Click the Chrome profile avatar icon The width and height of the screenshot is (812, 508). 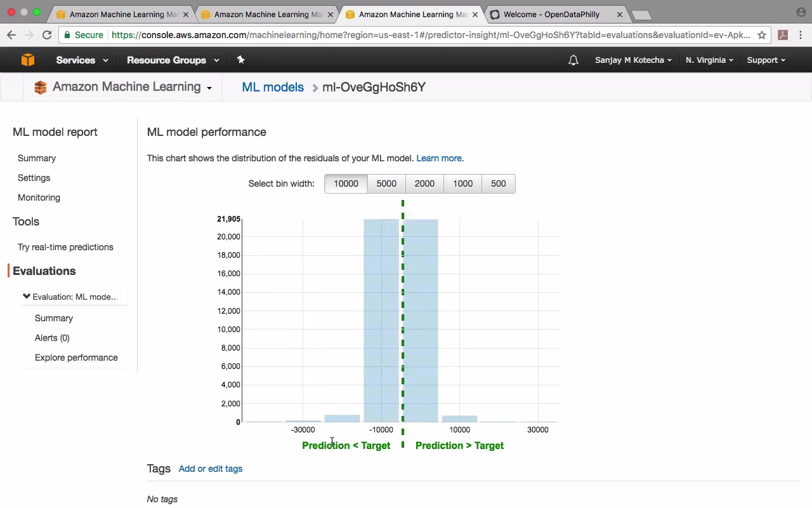pos(801,12)
